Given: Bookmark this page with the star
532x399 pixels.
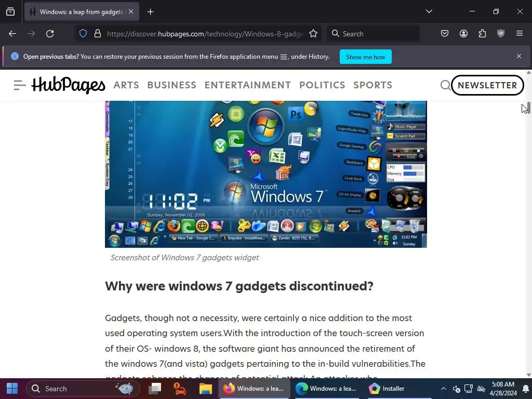Looking at the screenshot, I should (x=313, y=34).
